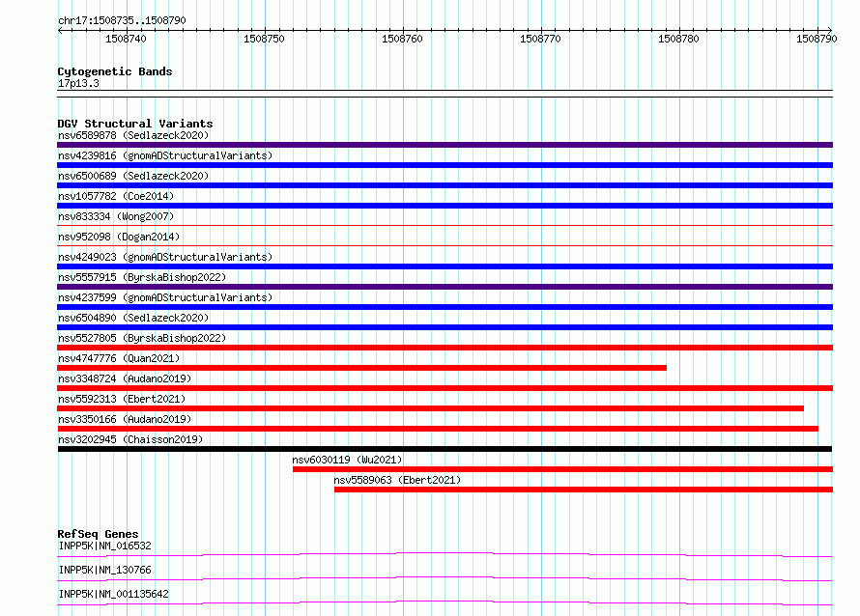The width and height of the screenshot is (860, 616).
Task: Click the Cytogenetic Bands track title
Action: (x=115, y=71)
